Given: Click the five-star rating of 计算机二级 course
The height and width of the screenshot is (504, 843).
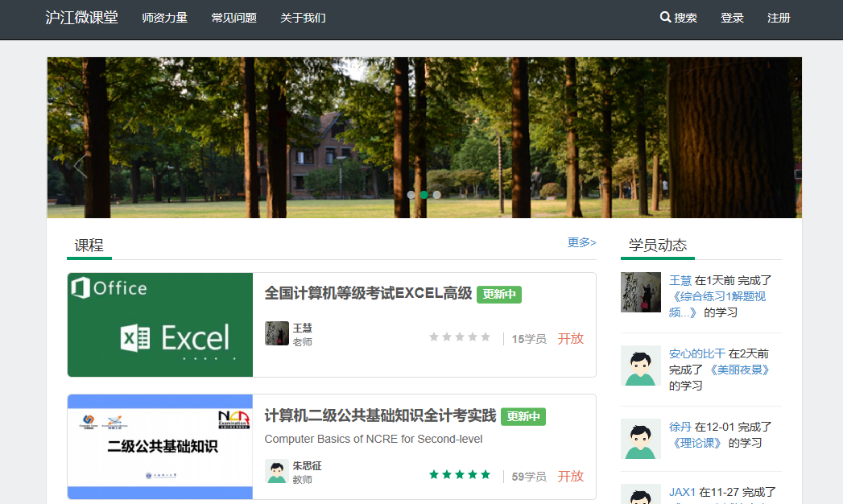Looking at the screenshot, I should (460, 475).
